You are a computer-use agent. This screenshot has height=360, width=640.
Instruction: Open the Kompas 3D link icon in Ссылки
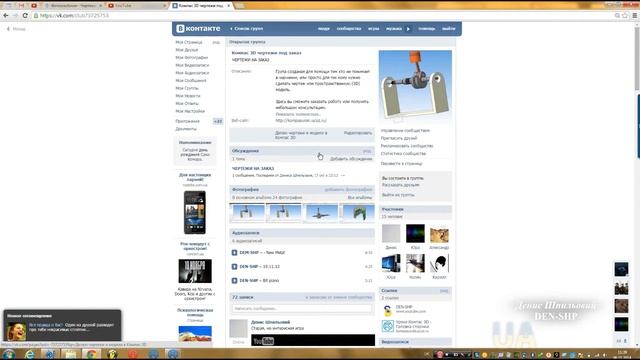(388, 326)
